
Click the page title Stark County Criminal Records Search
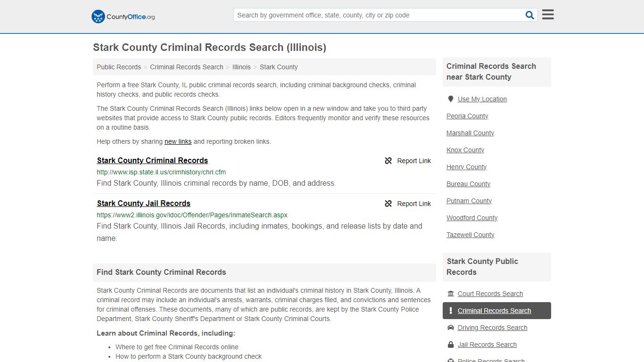[x=209, y=47]
